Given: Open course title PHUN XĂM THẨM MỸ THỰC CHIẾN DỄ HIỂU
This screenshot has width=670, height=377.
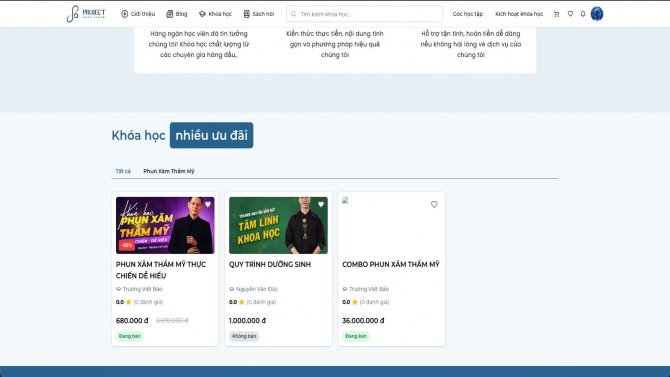Looking at the screenshot, I should 161,270.
